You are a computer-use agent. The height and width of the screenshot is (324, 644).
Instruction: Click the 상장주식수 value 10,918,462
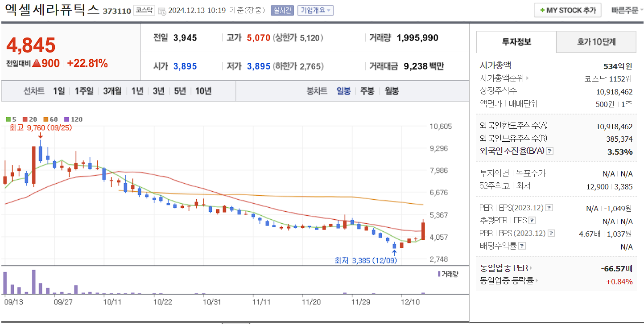pos(614,92)
